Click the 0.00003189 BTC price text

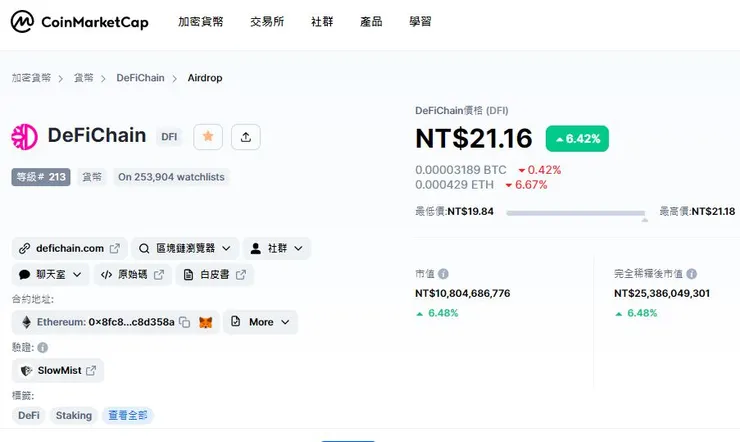[461, 170]
